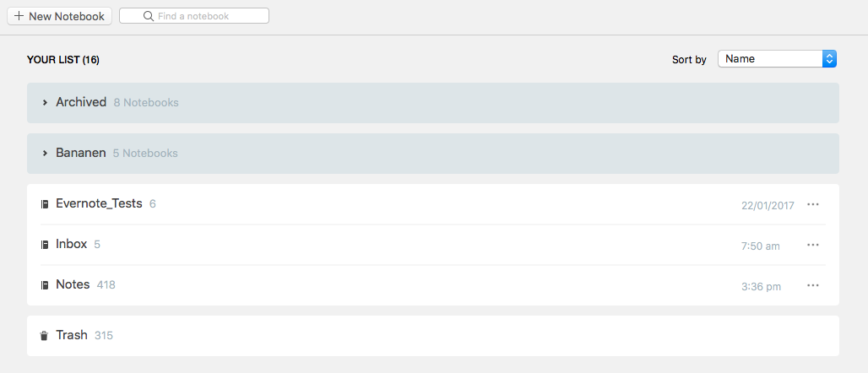Open more options for Inbox notebook

pos(812,246)
